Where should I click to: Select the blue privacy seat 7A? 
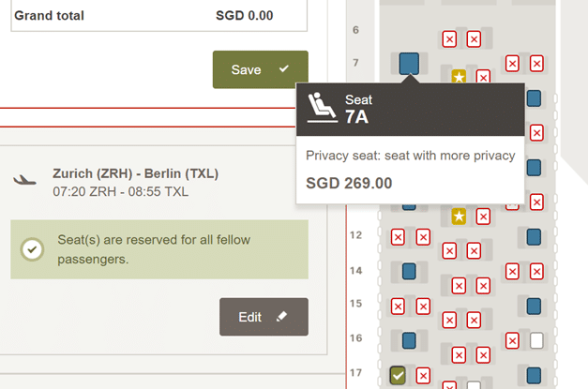409,64
